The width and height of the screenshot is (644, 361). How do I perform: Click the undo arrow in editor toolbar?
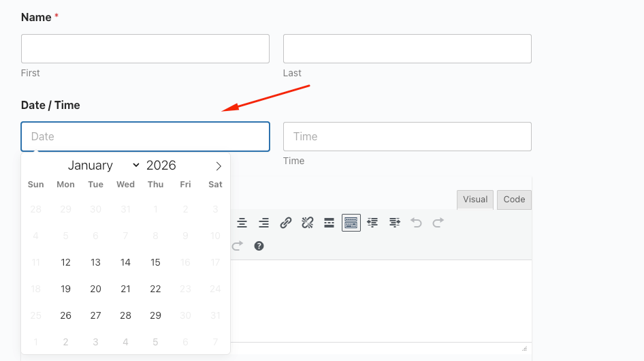click(417, 223)
